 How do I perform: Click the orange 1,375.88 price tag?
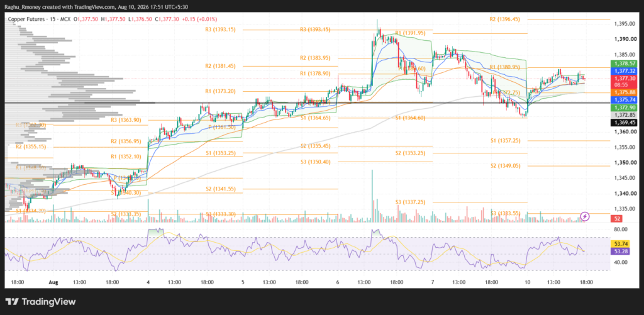[624, 92]
